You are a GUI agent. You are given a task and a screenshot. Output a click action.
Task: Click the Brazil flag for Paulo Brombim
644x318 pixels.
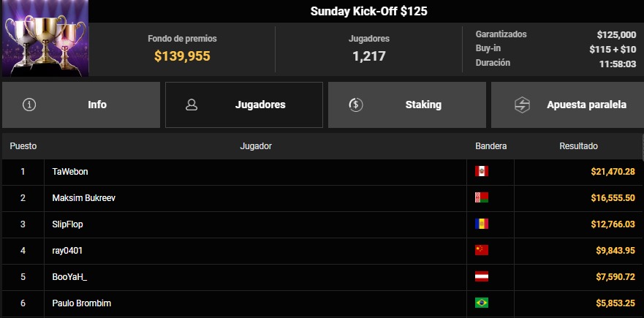point(481,303)
